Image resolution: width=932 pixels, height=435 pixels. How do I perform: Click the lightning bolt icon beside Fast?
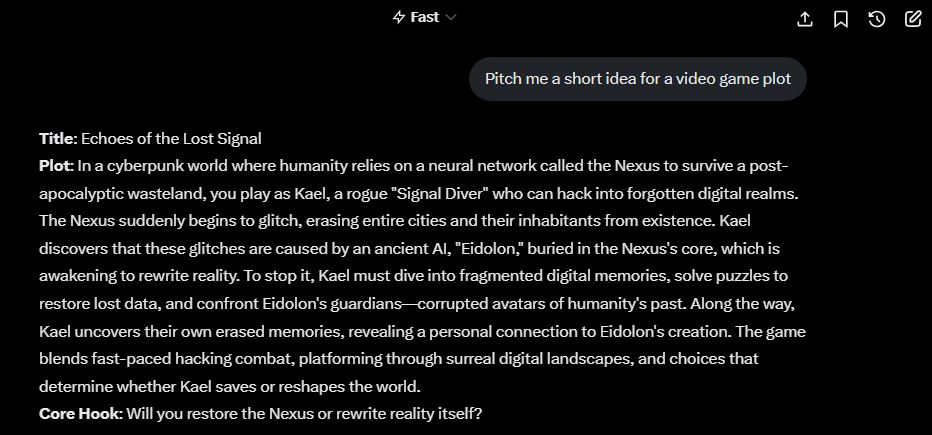(x=399, y=17)
